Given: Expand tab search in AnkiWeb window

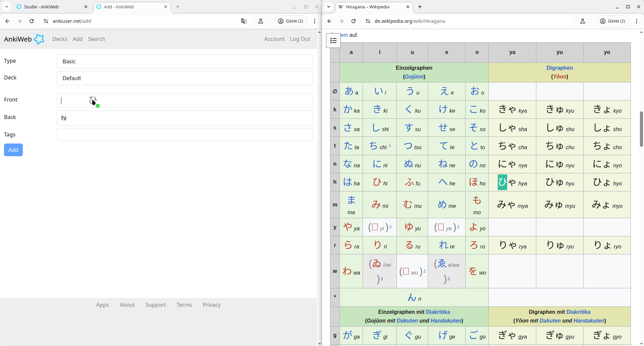Looking at the screenshot, I should 7,7.
